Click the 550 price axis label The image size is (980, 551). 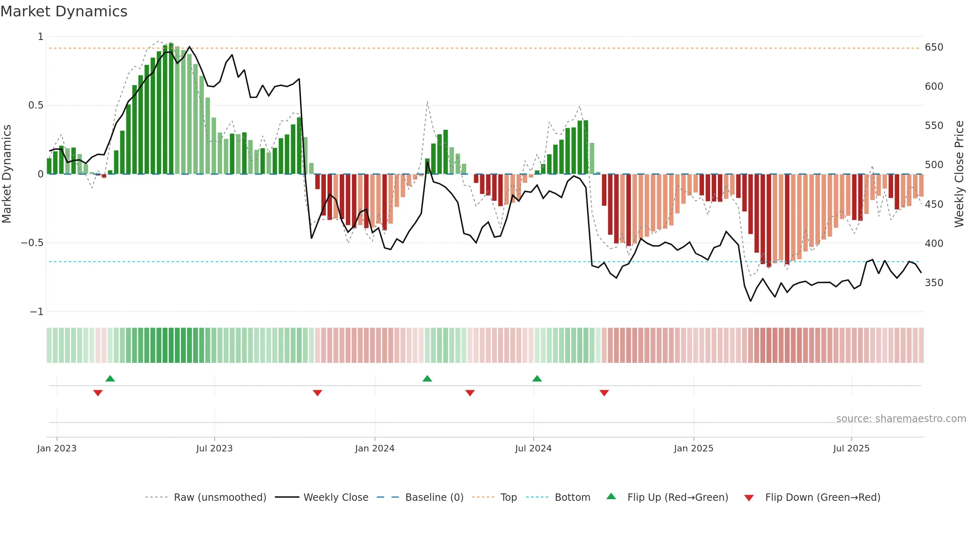coord(934,126)
